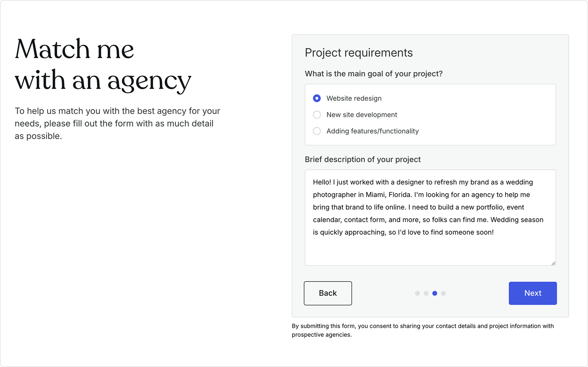Click the "Adding features/functionality" label text
This screenshot has height=367, width=588.
point(372,131)
